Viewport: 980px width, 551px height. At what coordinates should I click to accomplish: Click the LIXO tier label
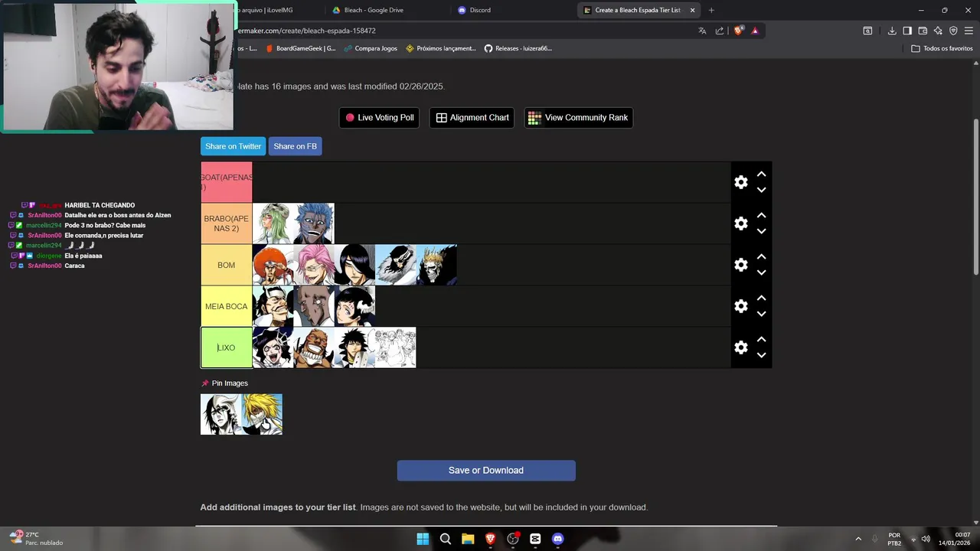coord(226,347)
